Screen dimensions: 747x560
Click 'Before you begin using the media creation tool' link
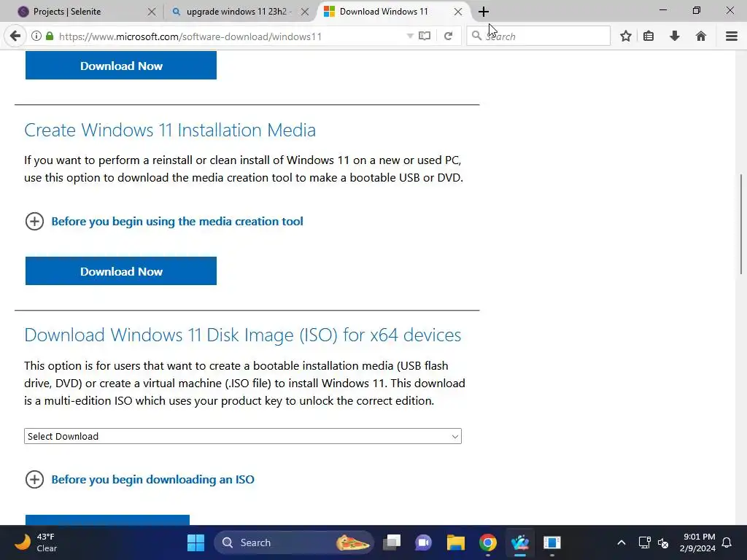(177, 222)
